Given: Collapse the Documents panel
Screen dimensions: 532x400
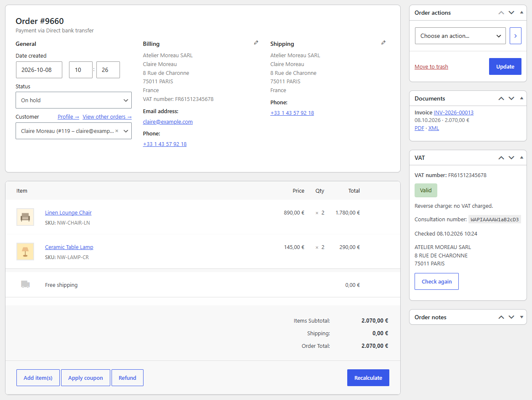Looking at the screenshot, I should point(521,98).
